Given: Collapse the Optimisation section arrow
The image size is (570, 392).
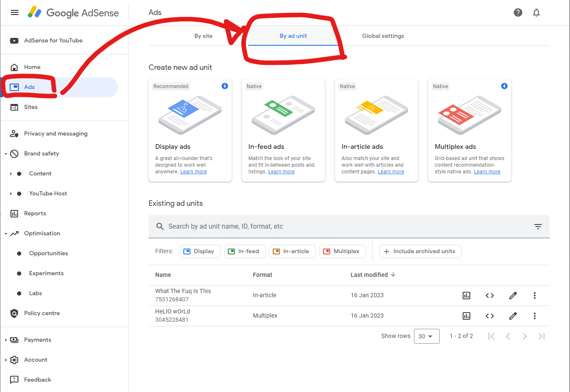Looking at the screenshot, I should (6, 234).
